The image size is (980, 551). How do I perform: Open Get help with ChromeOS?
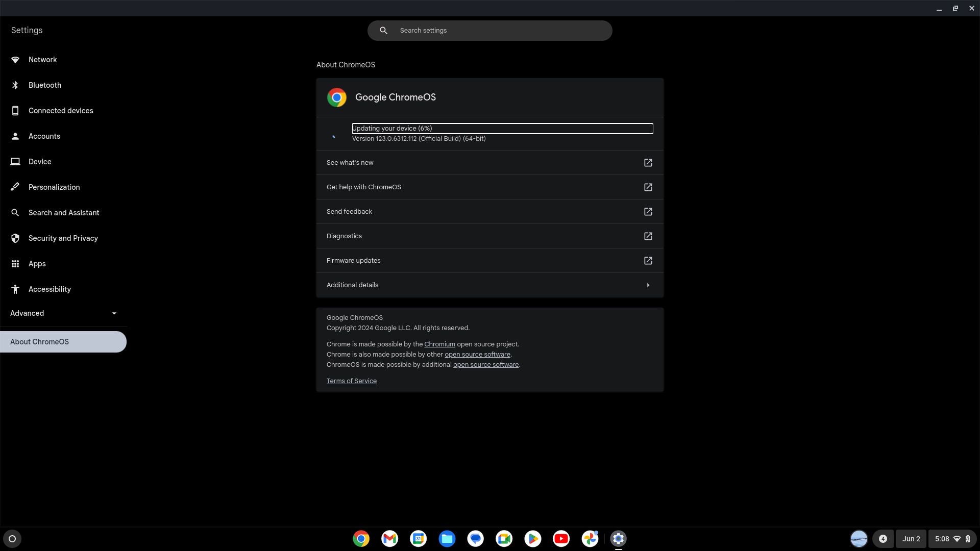click(490, 187)
